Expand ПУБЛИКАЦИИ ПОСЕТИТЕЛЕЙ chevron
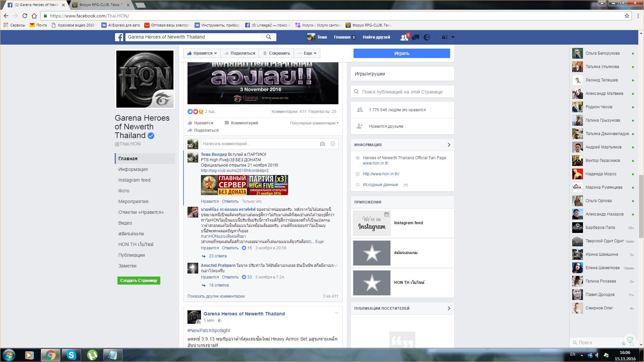644x362 pixels. [449, 308]
